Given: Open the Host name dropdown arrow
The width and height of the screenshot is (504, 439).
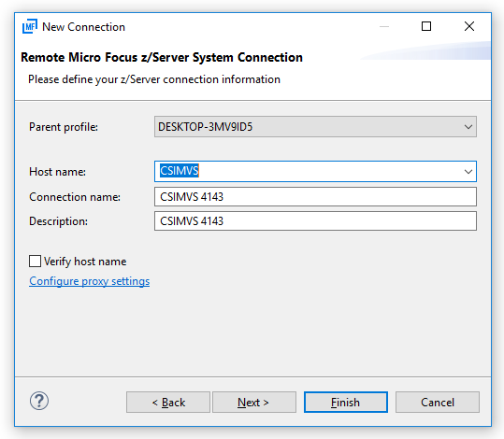Looking at the screenshot, I should 468,172.
